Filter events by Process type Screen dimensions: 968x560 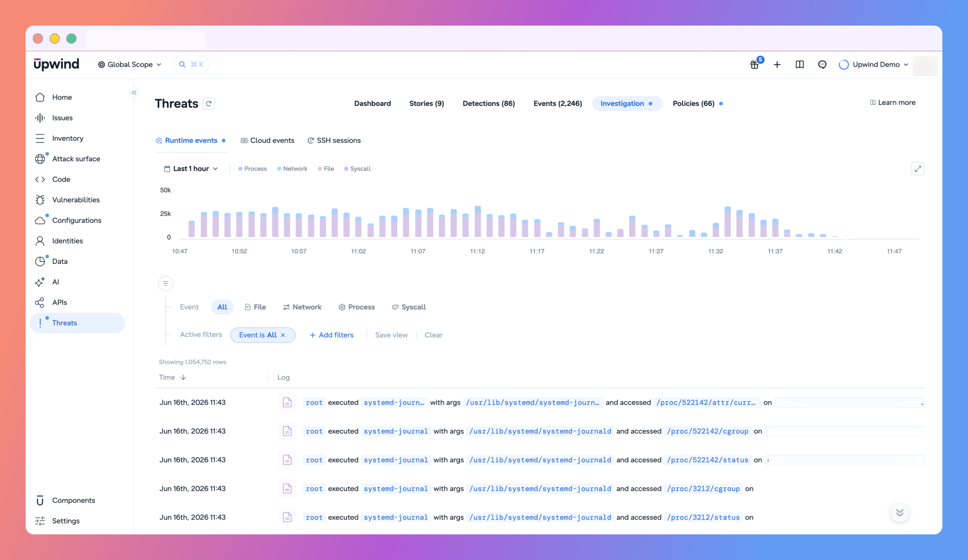tap(357, 307)
